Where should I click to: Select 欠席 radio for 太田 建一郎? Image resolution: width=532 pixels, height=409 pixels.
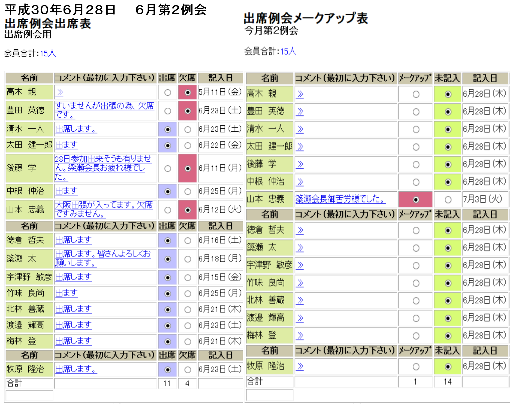coord(188,146)
